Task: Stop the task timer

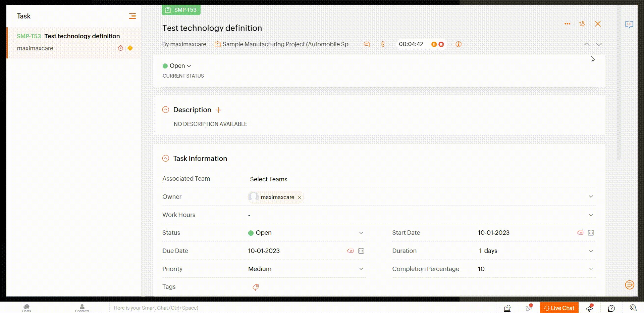Action: [441, 44]
